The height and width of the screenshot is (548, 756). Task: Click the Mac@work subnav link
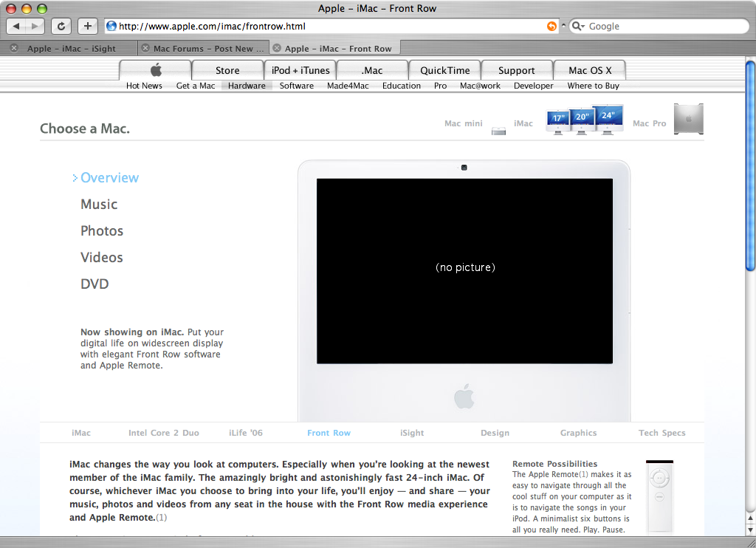480,86
